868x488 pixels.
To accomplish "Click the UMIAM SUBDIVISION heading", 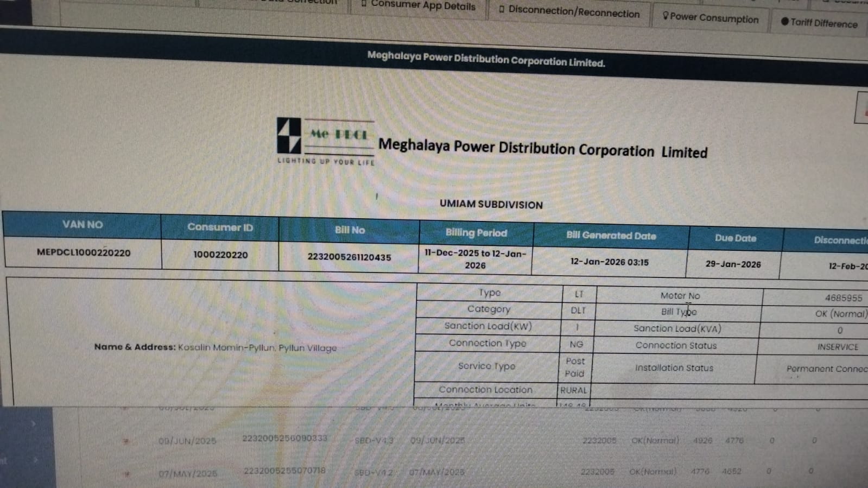I will 491,204.
